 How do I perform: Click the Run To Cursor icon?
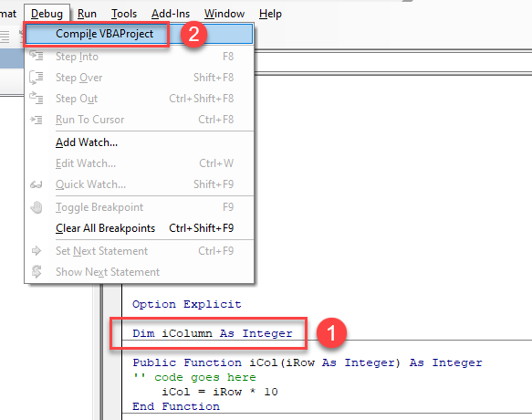coord(37,120)
